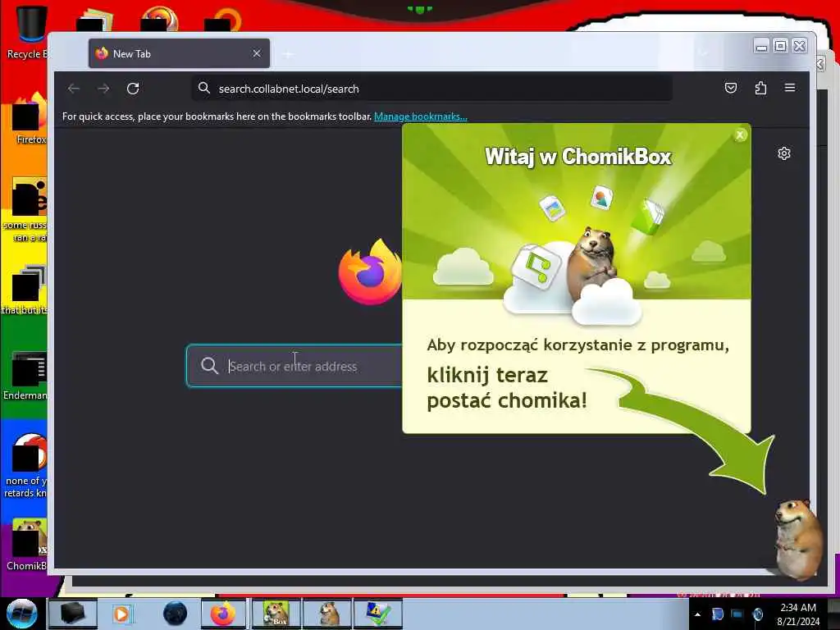Image resolution: width=840 pixels, height=630 pixels.
Task: Close the New Tab tab
Action: [x=257, y=53]
